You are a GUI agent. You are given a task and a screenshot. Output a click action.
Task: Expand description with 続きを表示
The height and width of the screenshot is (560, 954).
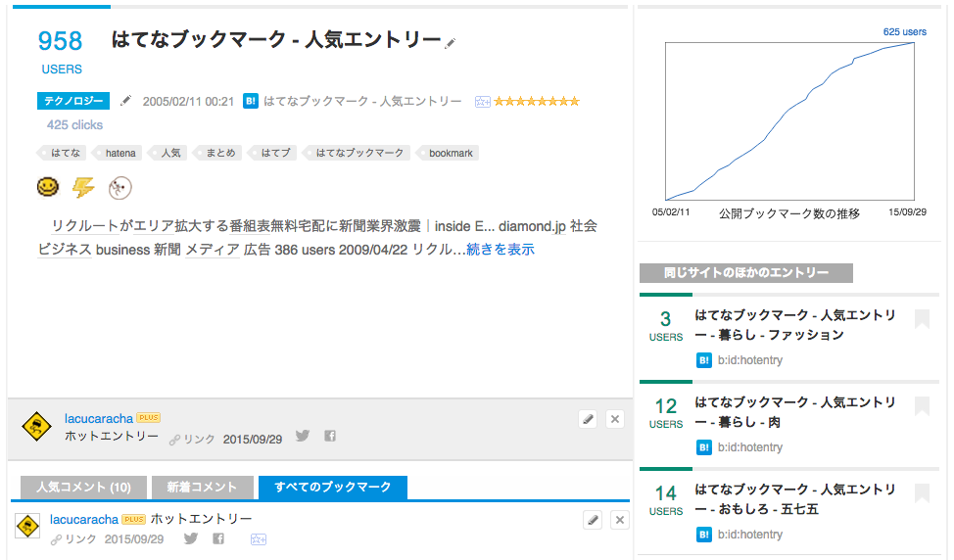tap(501, 250)
